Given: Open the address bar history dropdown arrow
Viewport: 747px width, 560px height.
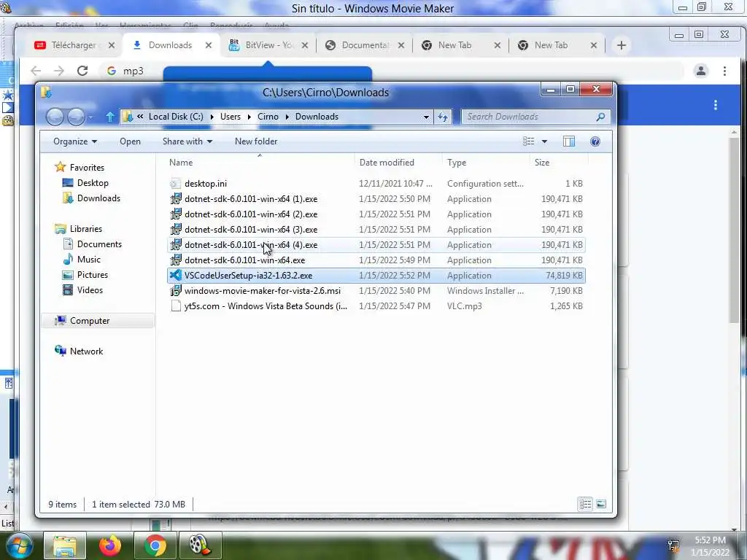Looking at the screenshot, I should pyautogui.click(x=426, y=117).
